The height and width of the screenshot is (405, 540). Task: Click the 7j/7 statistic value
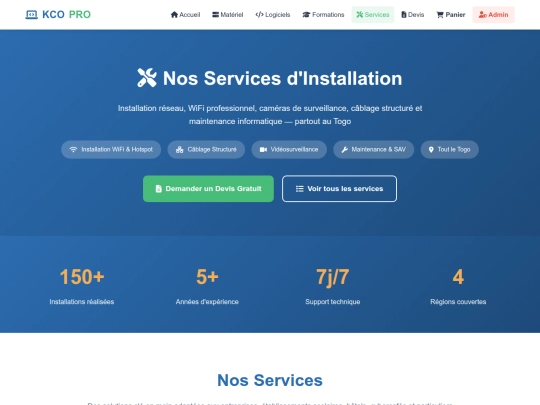click(333, 277)
